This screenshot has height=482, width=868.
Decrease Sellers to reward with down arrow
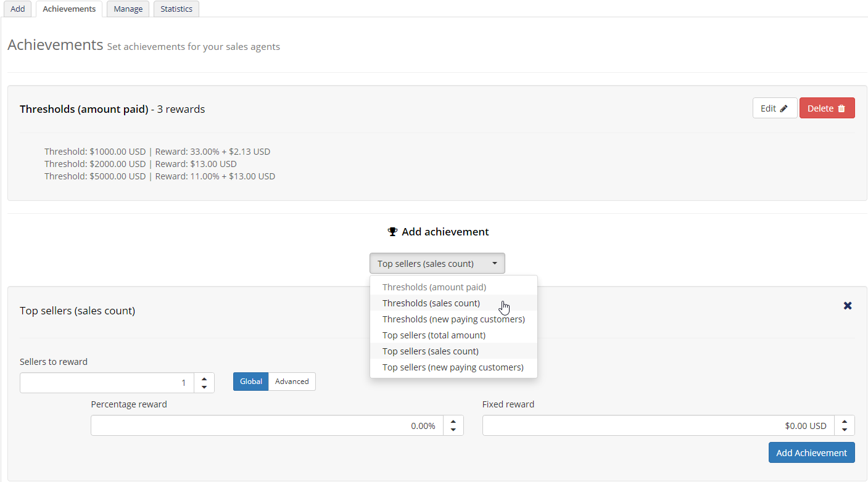click(204, 388)
